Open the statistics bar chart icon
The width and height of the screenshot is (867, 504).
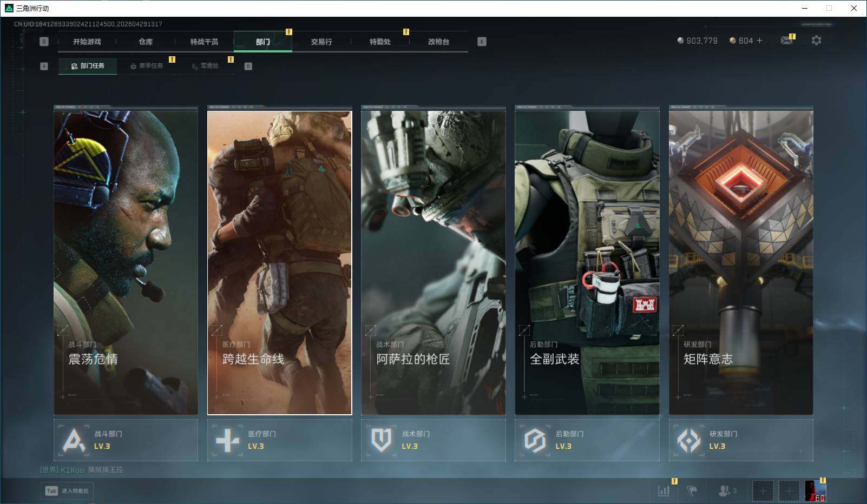(664, 491)
